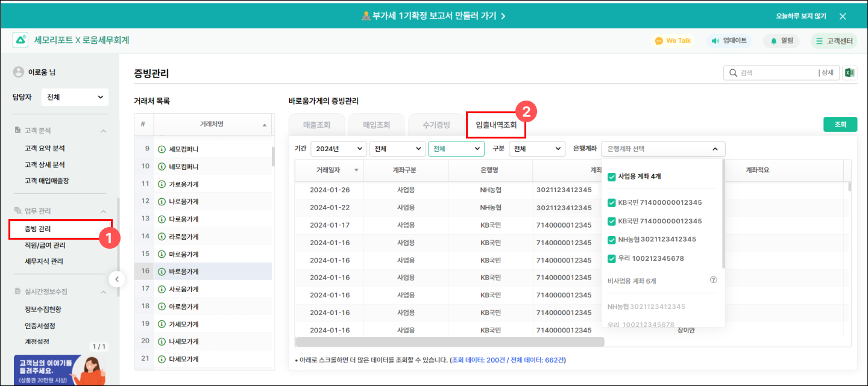Click the bank account list vertical scrollbar
Viewport: 868px width, 386px height.
pyautogui.click(x=723, y=214)
